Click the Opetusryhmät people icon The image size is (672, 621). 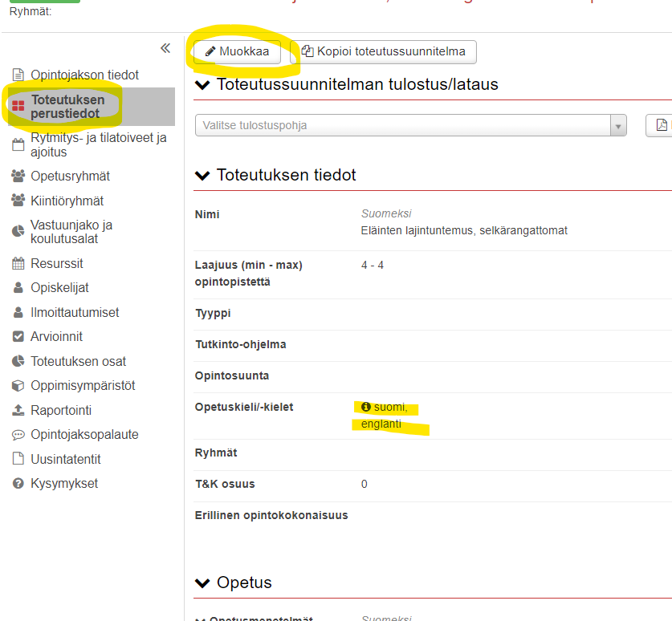(18, 177)
